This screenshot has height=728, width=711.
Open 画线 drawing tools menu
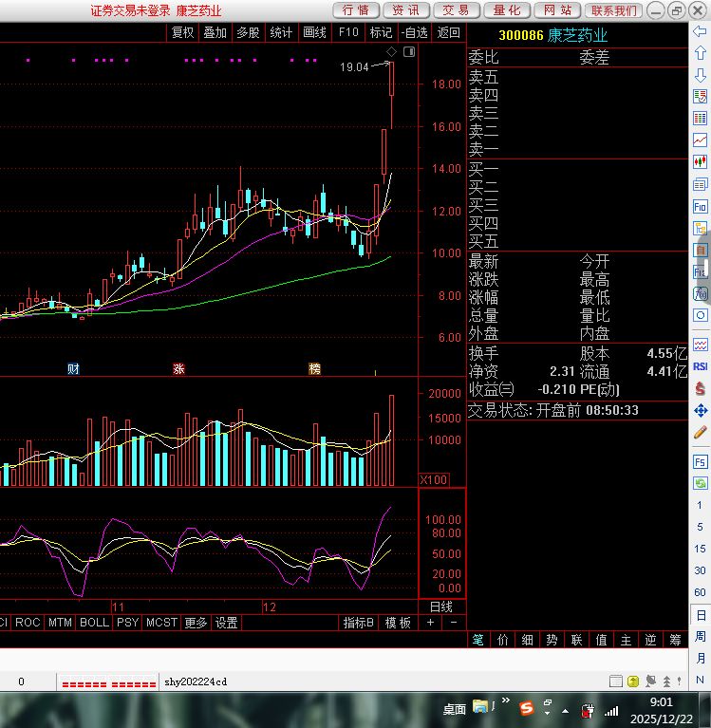tap(314, 32)
